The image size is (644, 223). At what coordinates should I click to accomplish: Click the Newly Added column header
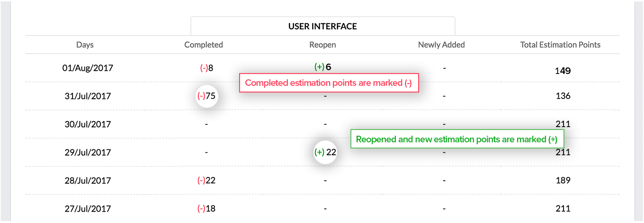click(x=441, y=45)
